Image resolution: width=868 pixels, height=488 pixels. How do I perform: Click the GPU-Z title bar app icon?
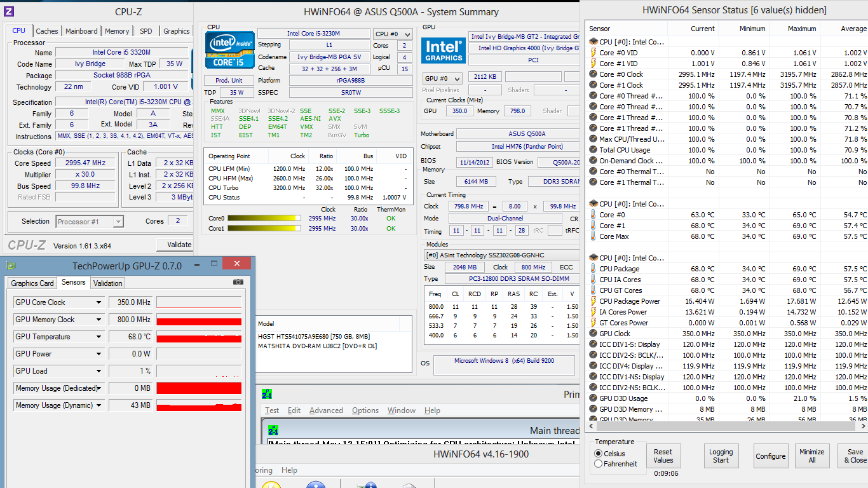point(11,266)
